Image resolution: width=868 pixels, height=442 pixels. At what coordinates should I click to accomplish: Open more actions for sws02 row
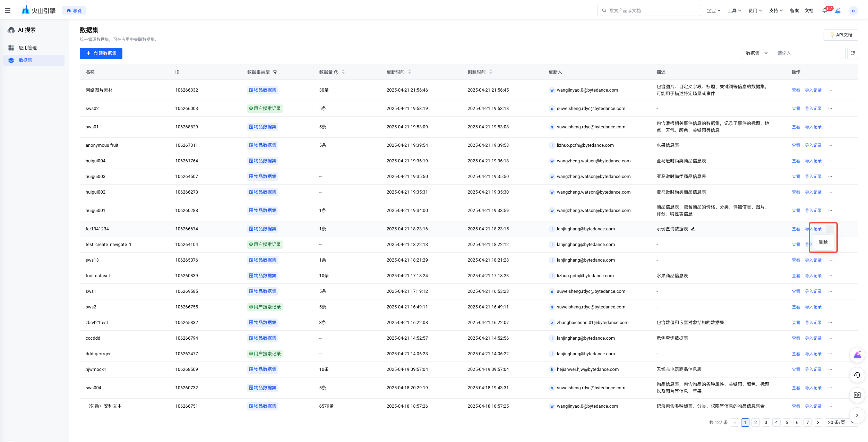(x=830, y=109)
